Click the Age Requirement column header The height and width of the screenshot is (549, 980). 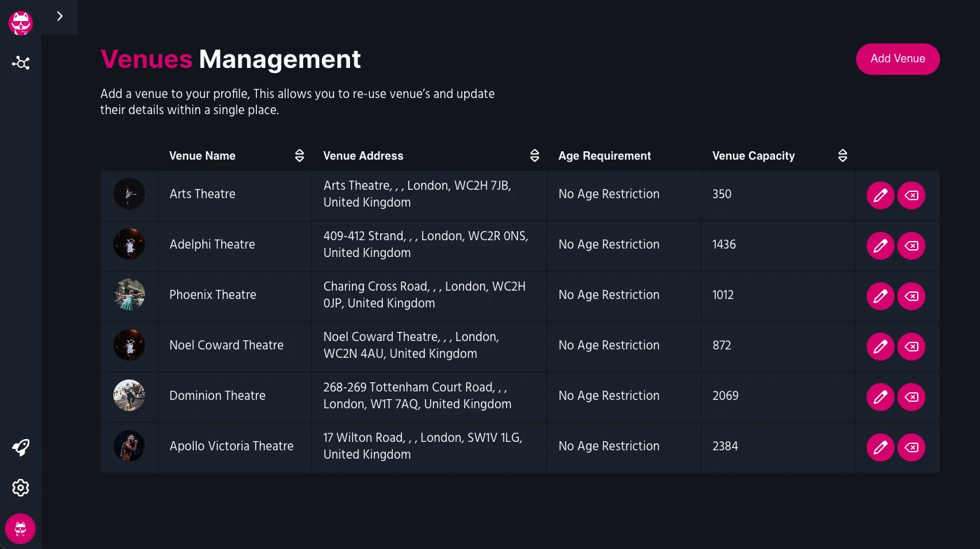pos(605,156)
